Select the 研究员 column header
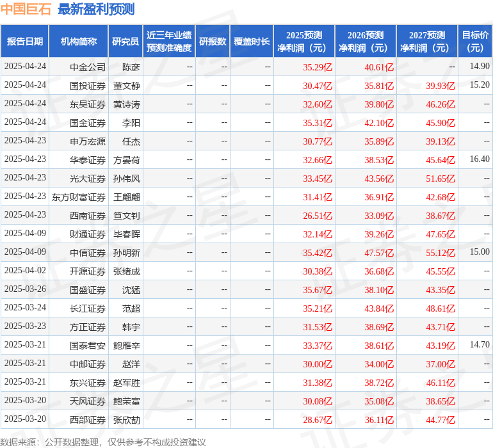This screenshot has width=493, height=448. point(125,41)
